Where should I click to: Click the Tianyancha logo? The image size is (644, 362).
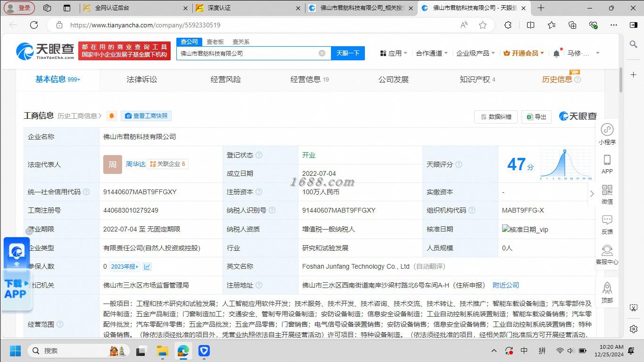pyautogui.click(x=45, y=51)
